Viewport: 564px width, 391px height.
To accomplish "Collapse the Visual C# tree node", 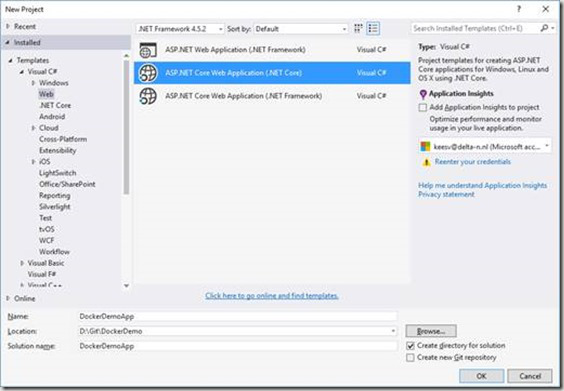I will click(x=22, y=72).
